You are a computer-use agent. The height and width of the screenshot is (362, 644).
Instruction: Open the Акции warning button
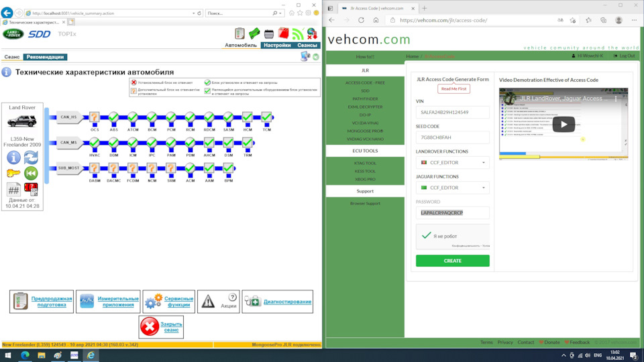pos(219,302)
